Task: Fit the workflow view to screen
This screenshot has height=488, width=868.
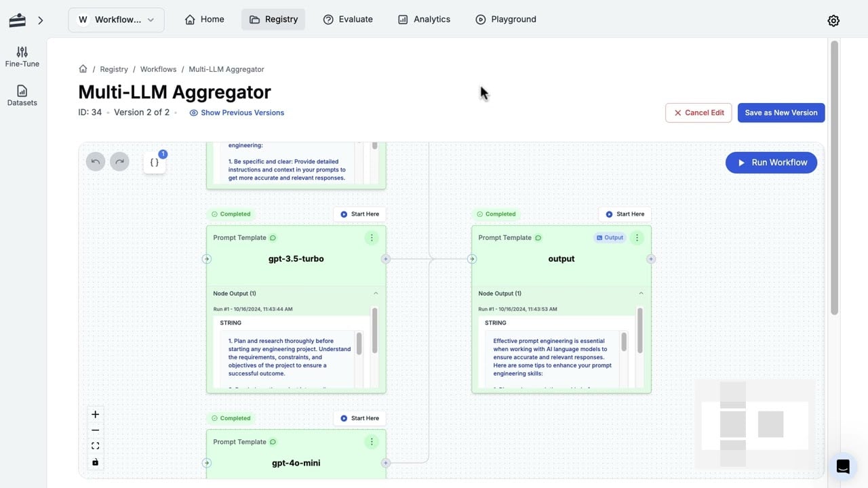Action: tap(95, 446)
